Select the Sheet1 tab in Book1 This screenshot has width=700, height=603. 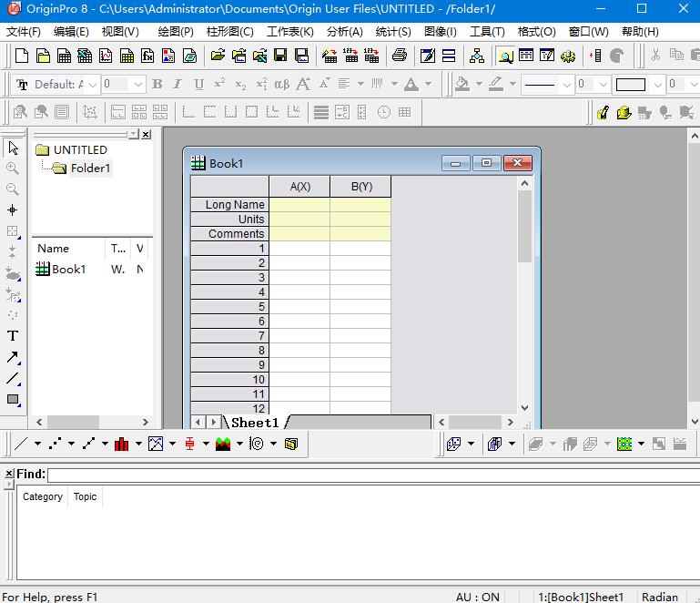255,423
